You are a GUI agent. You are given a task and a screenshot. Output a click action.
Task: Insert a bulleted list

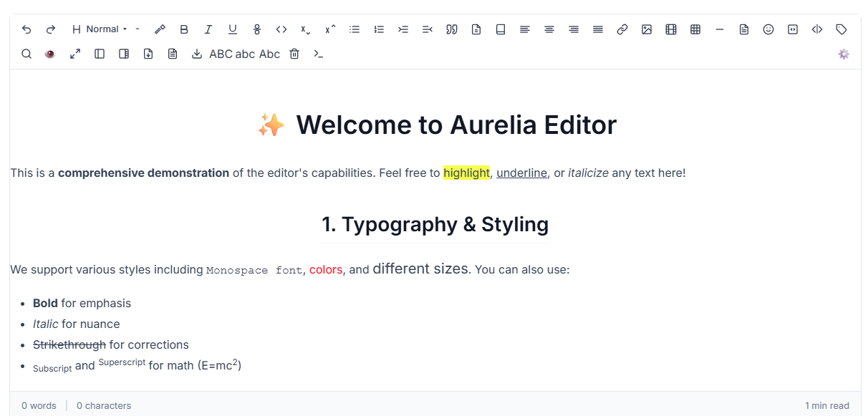pyautogui.click(x=355, y=29)
